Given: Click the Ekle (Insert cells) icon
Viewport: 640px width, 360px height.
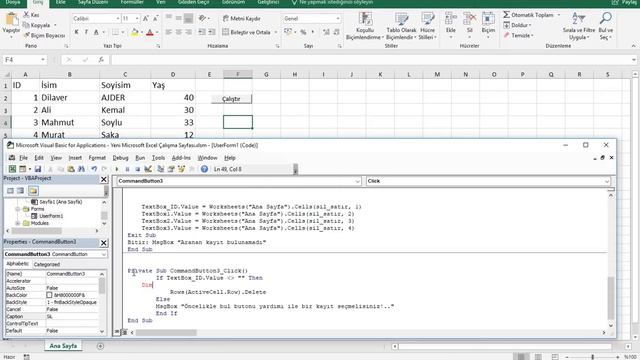Looking at the screenshot, I should [451, 19].
